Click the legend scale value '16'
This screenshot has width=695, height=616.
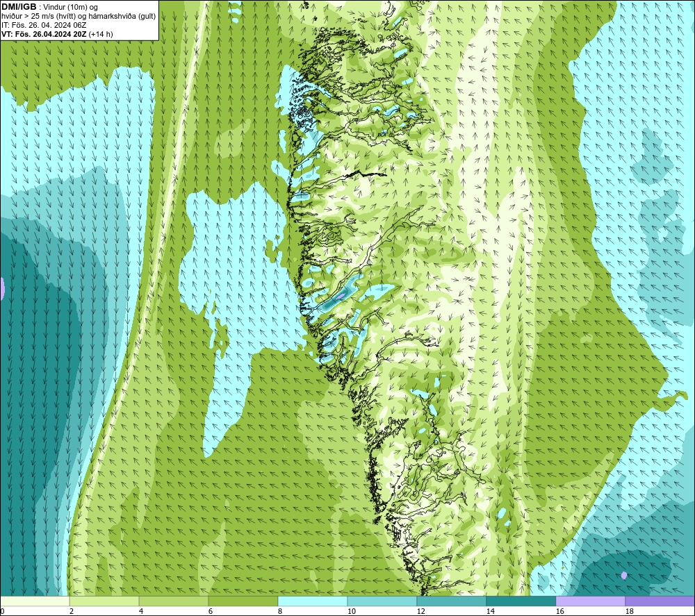pos(559,612)
